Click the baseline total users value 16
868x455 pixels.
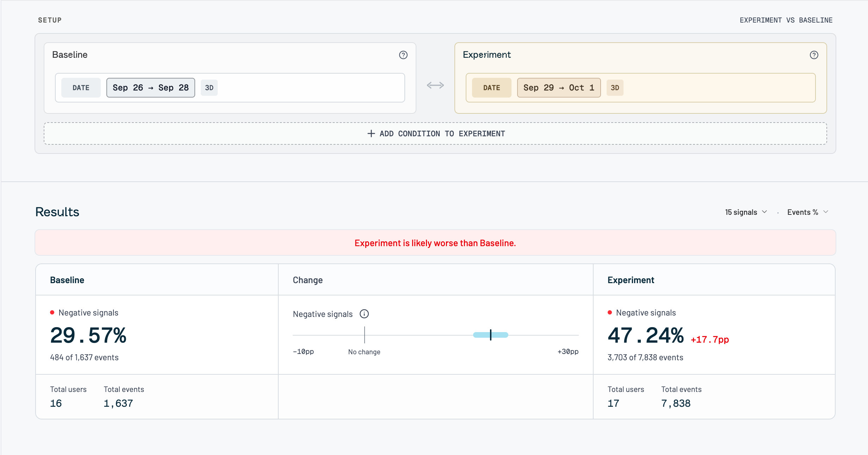point(56,403)
